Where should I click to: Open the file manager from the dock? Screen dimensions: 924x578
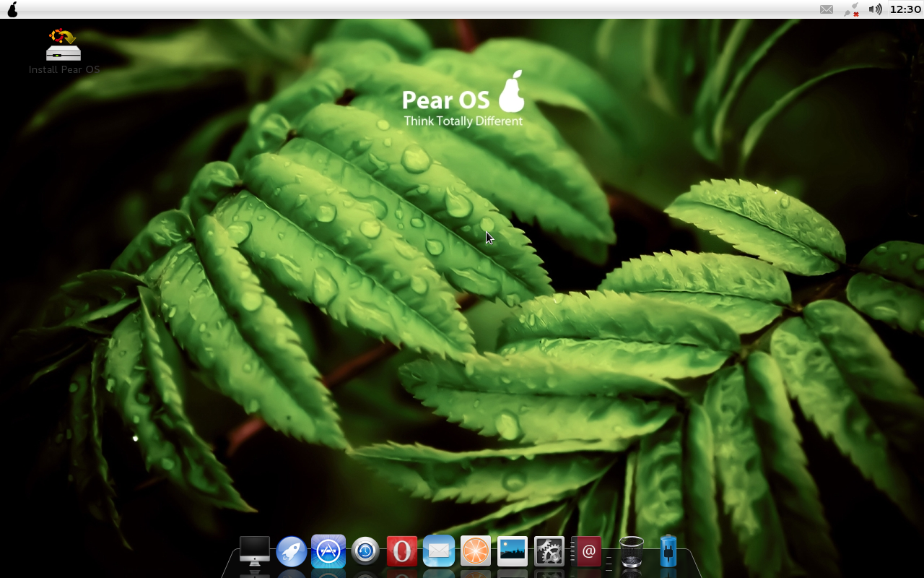click(x=253, y=551)
